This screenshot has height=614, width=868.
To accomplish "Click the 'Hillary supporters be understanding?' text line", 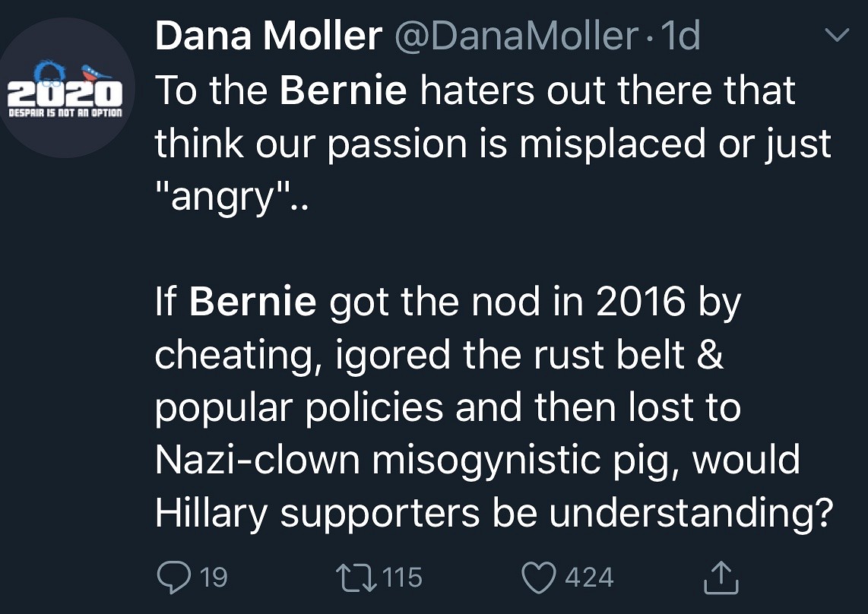I will coord(490,513).
